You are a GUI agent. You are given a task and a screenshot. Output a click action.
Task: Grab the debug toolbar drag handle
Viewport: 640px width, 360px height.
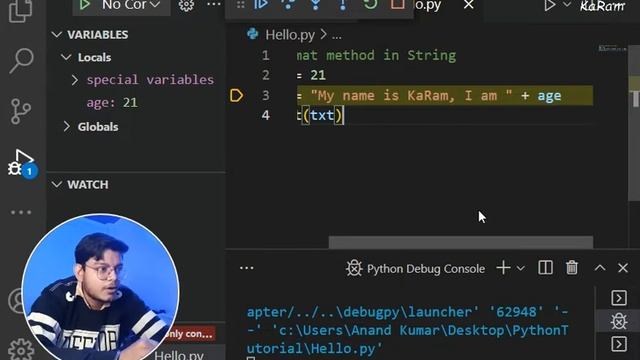pyautogui.click(x=240, y=5)
